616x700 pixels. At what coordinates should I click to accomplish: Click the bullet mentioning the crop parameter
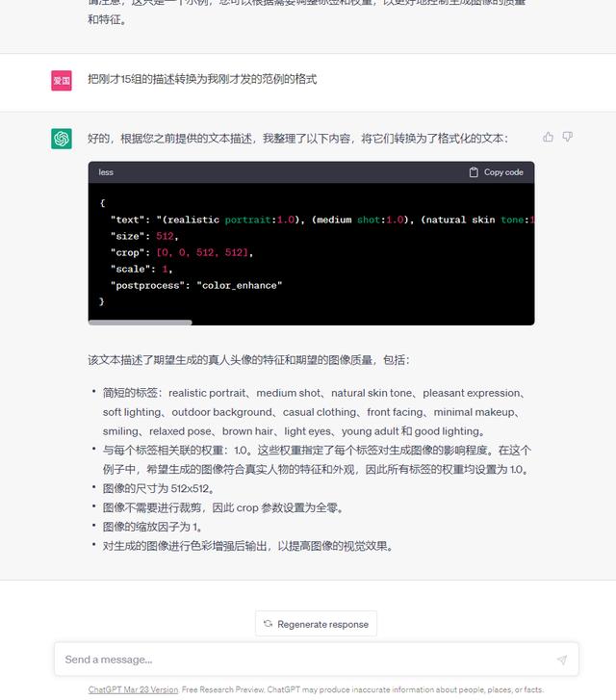(223, 507)
